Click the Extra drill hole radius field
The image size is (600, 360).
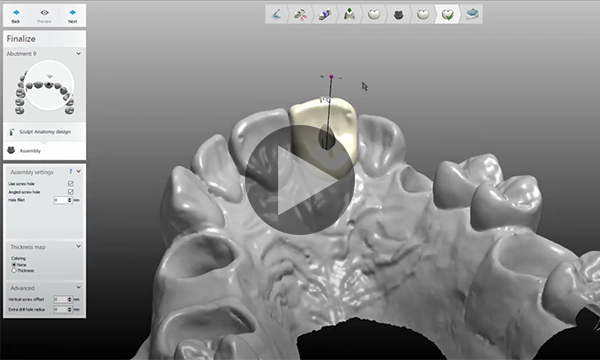(x=60, y=309)
